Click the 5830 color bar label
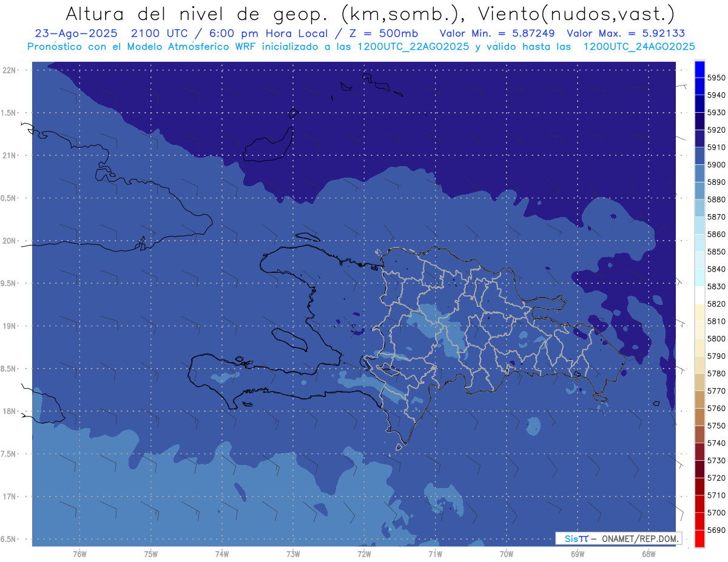728x562 pixels. tap(716, 286)
